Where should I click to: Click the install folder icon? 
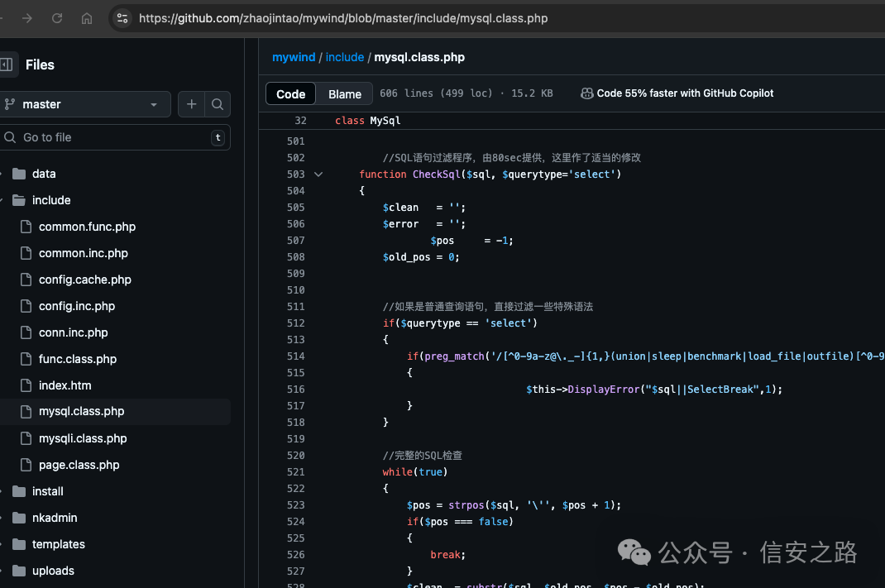point(19,491)
